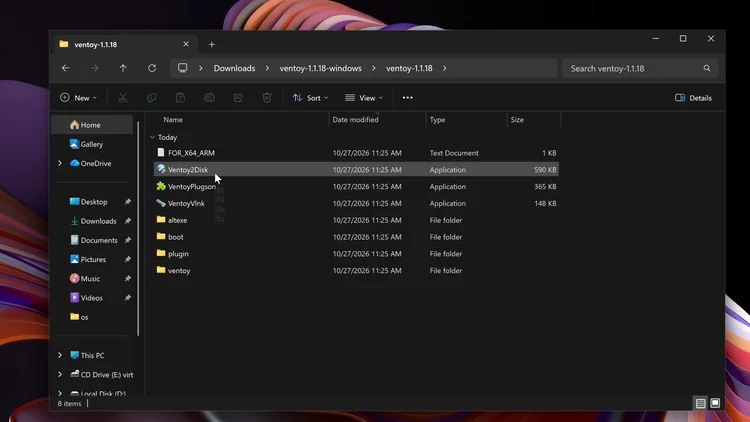Add a new tab with plus button
Image resolution: width=750 pixels, height=422 pixels.
pyautogui.click(x=212, y=44)
